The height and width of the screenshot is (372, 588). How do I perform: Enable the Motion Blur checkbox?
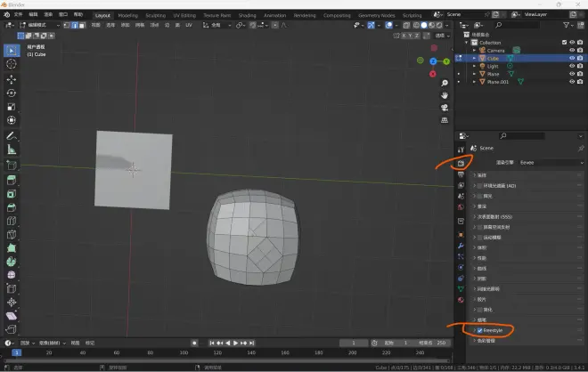(479, 238)
